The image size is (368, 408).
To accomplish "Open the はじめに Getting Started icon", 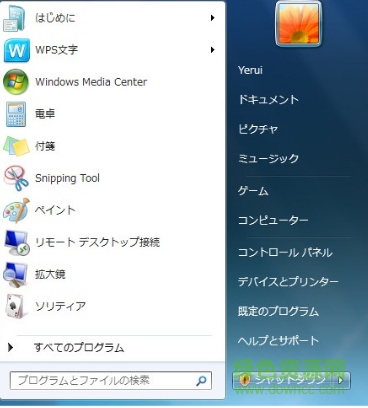I will point(14,19).
